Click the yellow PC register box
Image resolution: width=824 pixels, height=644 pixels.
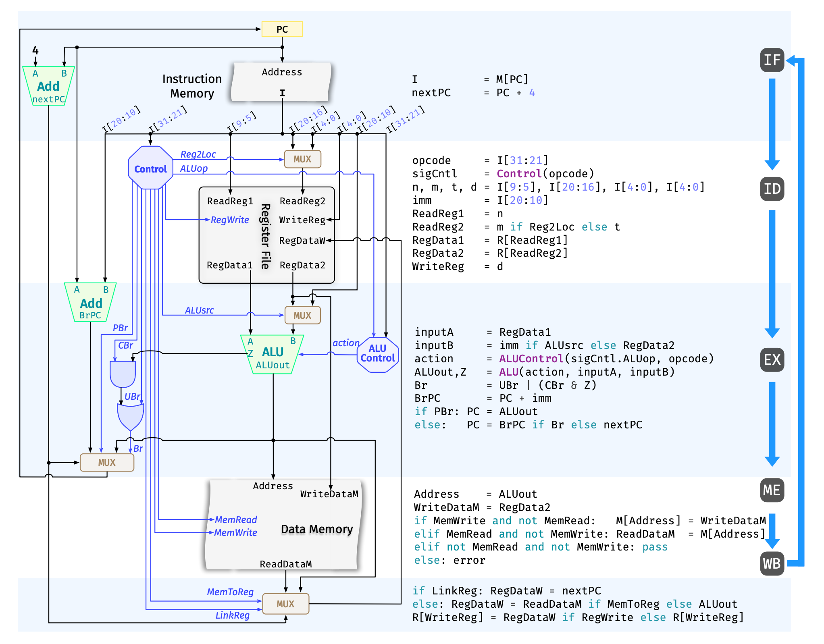(x=282, y=29)
